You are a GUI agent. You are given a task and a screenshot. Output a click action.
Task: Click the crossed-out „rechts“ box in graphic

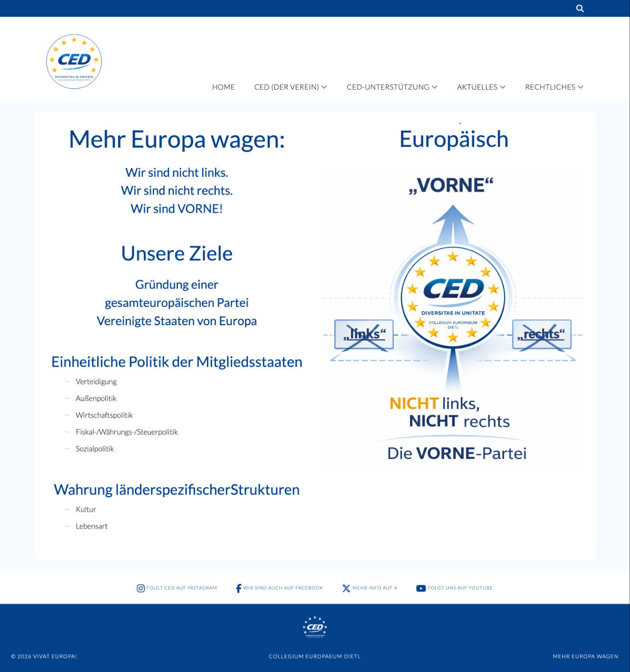pos(541,335)
